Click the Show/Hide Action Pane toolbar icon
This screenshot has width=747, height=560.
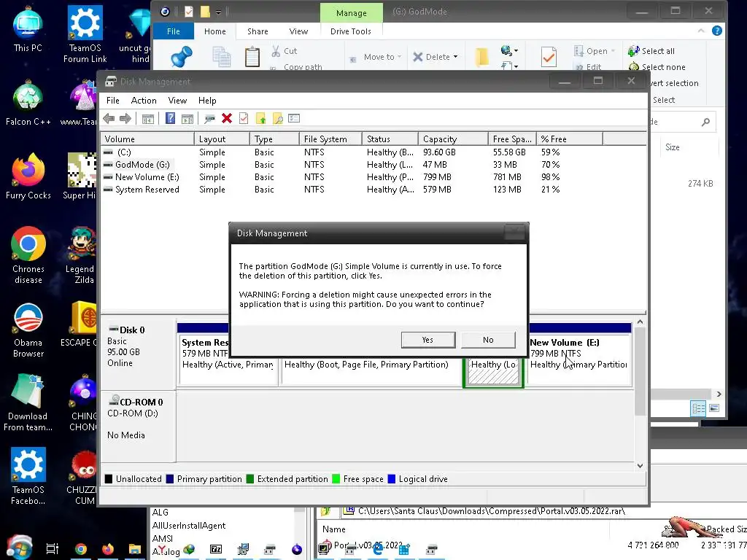pos(187,119)
